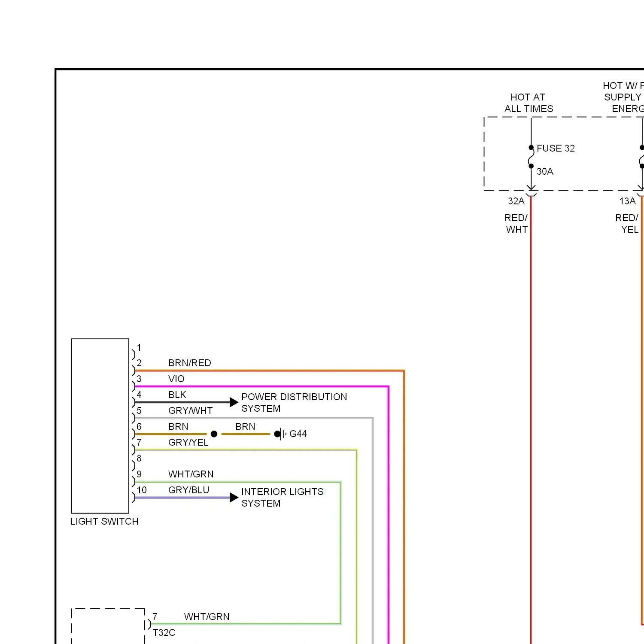This screenshot has width=644, height=644.
Task: Click pin number 7 above the T32C label
Action: coord(155,617)
